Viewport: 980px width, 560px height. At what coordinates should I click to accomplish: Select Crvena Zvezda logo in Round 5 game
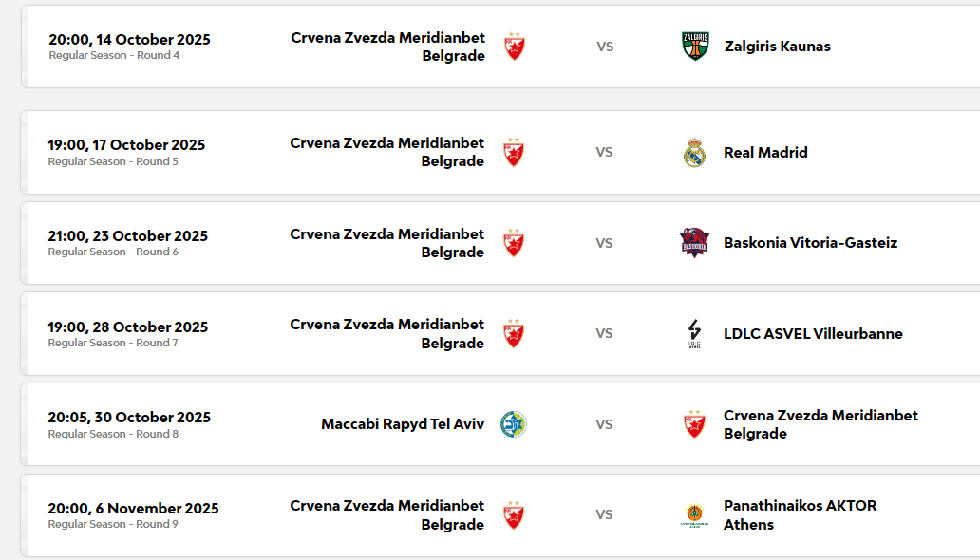pyautogui.click(x=514, y=153)
